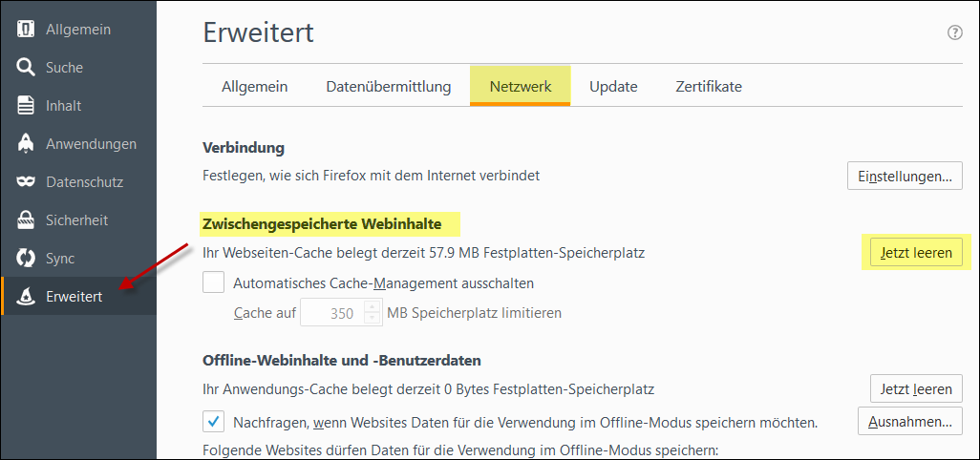Click the Erweitert page title
The height and width of the screenshot is (460, 980).
pos(259,33)
